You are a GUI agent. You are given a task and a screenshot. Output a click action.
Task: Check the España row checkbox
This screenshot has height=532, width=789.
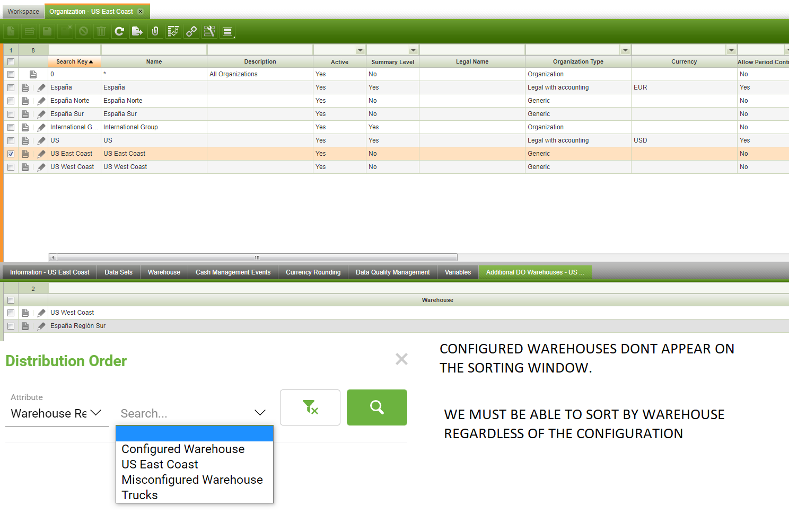pos(11,87)
